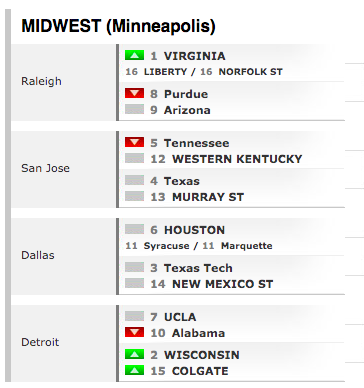This screenshot has width=364, height=388.
Task: Click red down arrow beside Purdue
Action: pyautogui.click(x=134, y=93)
